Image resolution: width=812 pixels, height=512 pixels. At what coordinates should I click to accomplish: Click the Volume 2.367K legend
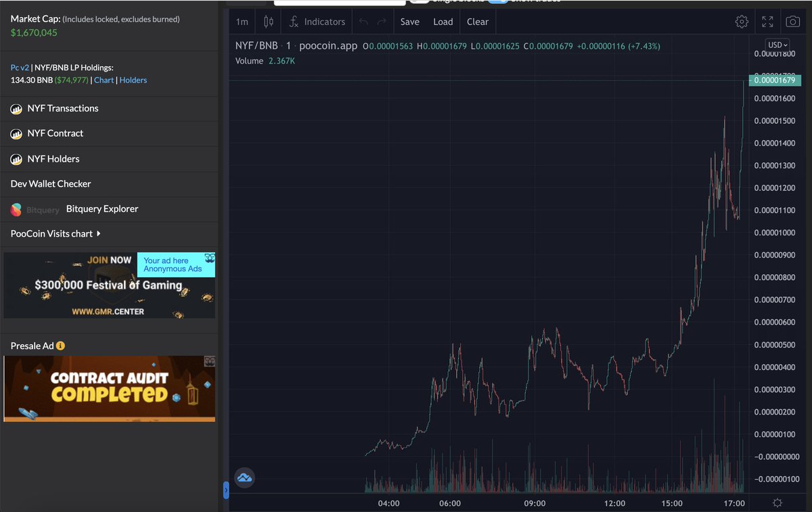pyautogui.click(x=265, y=61)
